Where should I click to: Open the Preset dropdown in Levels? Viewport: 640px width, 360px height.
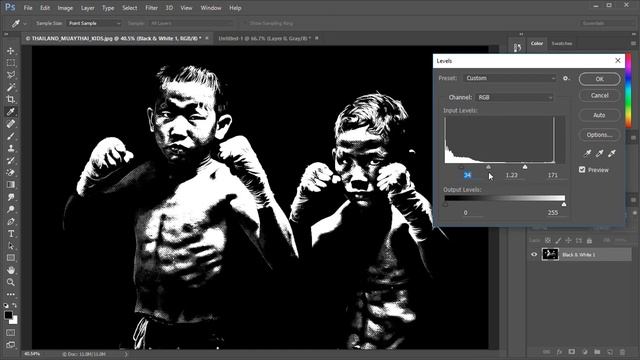[510, 78]
